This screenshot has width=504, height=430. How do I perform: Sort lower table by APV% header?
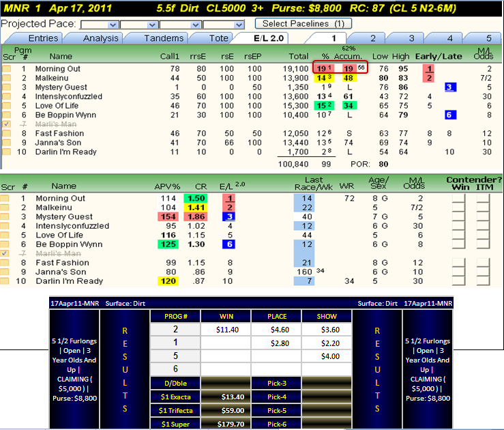[x=167, y=186]
